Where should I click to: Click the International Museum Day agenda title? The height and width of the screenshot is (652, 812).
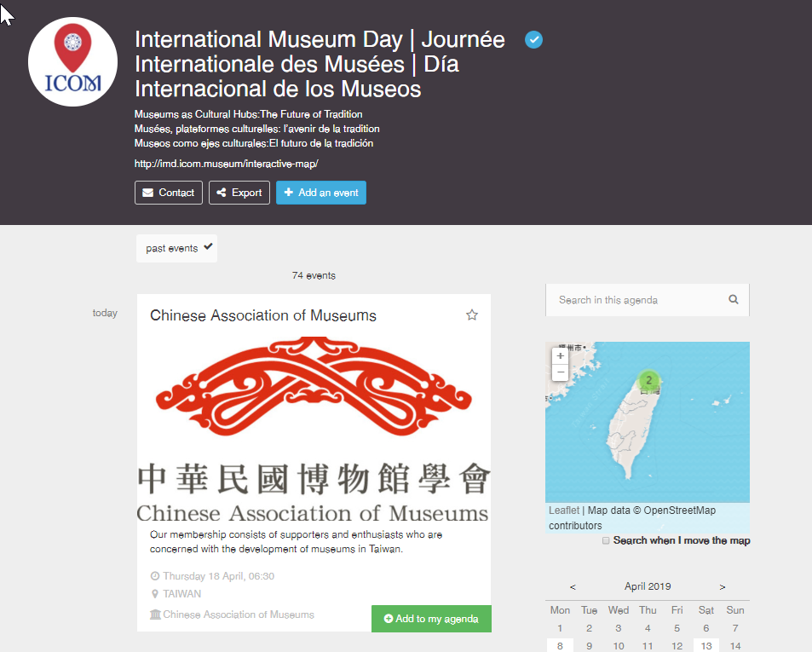point(320,64)
